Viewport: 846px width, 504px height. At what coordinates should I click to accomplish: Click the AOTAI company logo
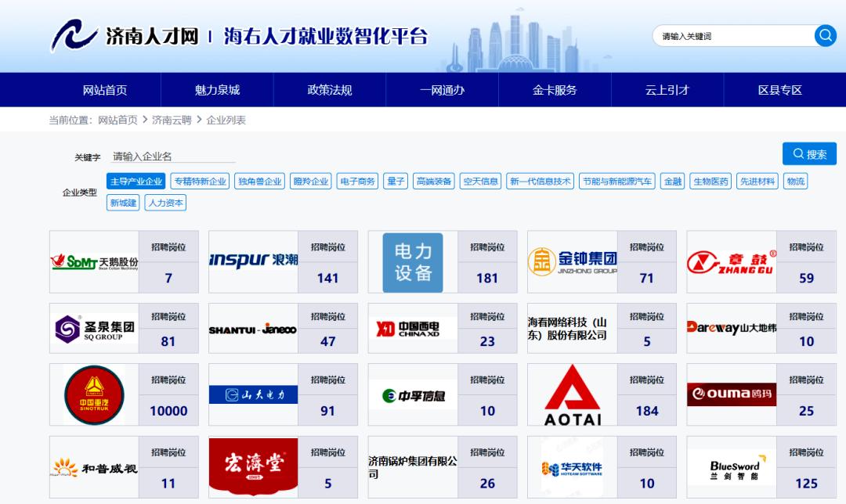point(571,394)
